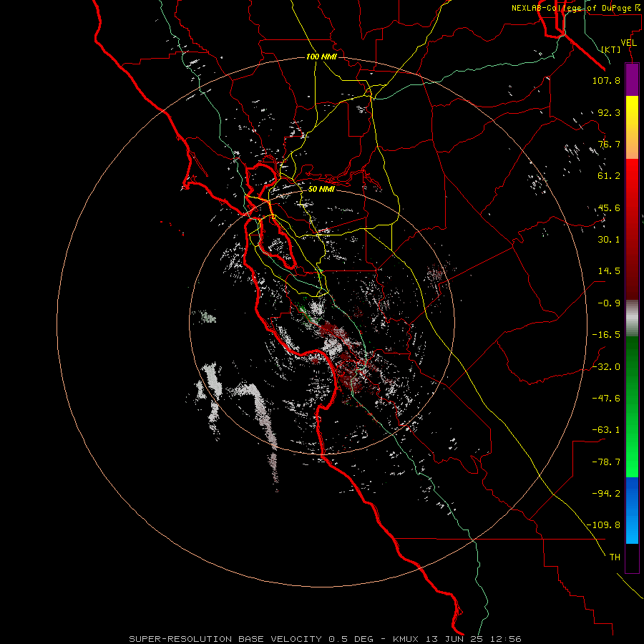Click the 107.8 velocity scale value

606,80
